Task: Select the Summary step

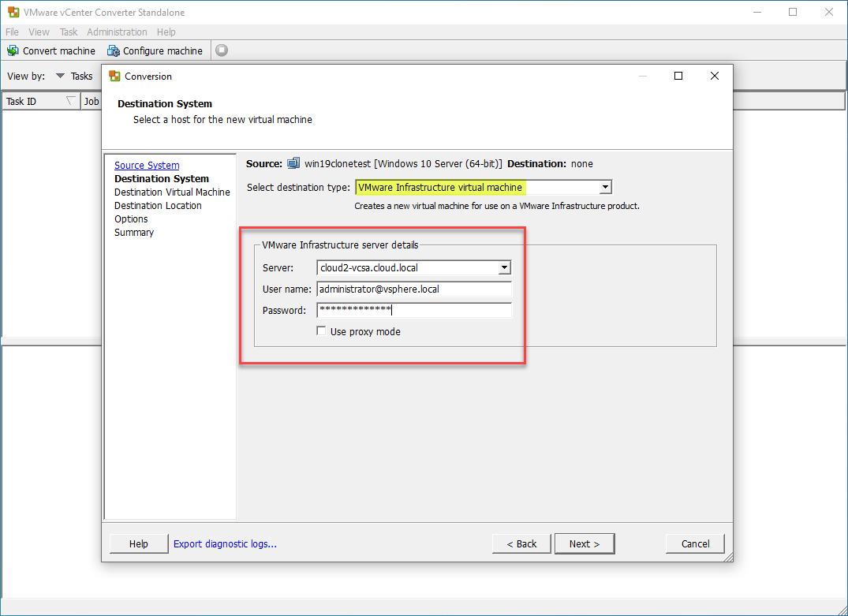Action: point(134,233)
